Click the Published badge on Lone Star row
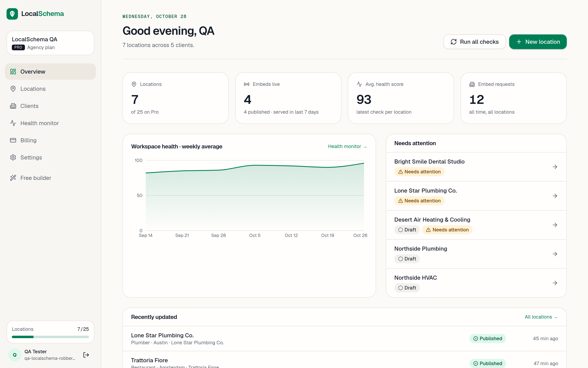Viewport: 588px width, 368px height. pos(488,339)
